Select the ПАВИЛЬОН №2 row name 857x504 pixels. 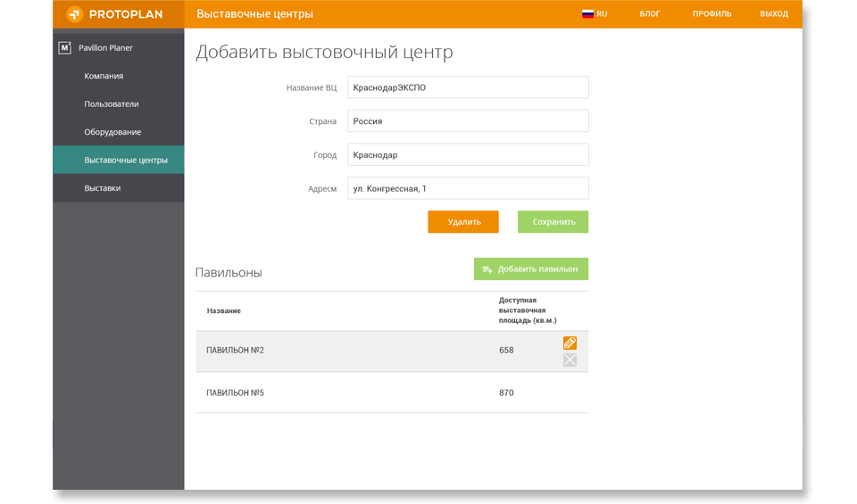pos(235,351)
